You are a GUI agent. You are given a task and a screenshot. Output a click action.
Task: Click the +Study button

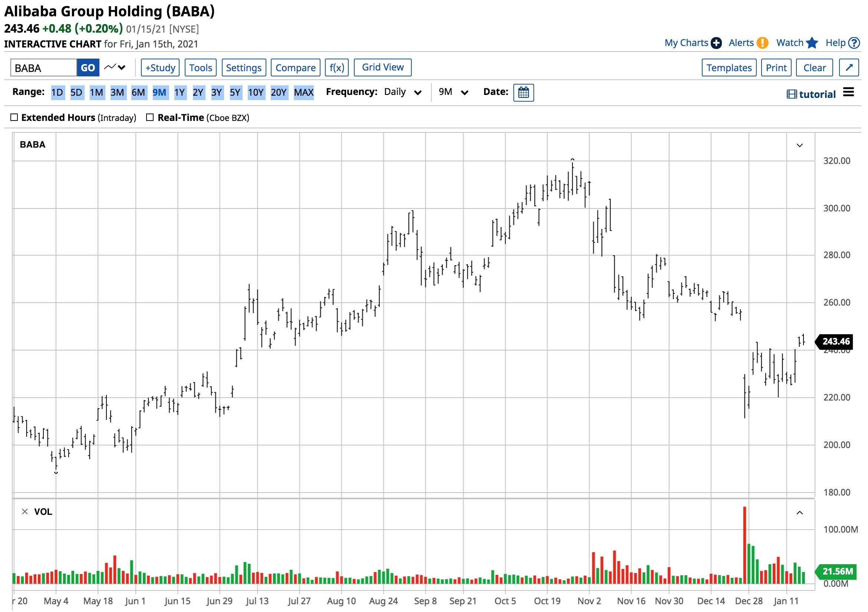pos(160,68)
